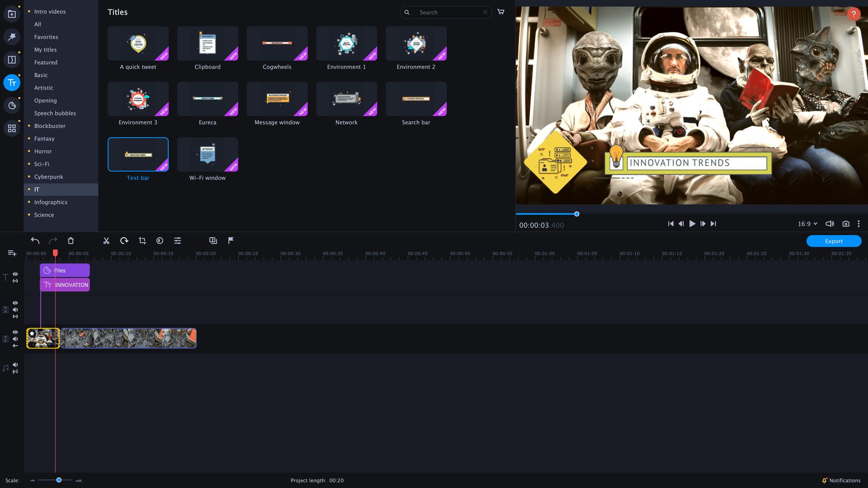Open the 16:9 aspect ratio dropdown
Viewport: 868px width, 488px height.
tap(807, 223)
